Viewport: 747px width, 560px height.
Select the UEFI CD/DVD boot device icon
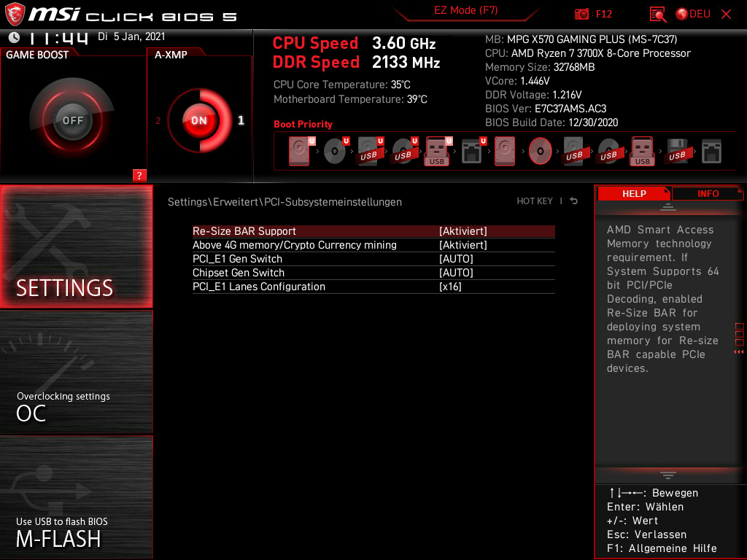(336, 151)
